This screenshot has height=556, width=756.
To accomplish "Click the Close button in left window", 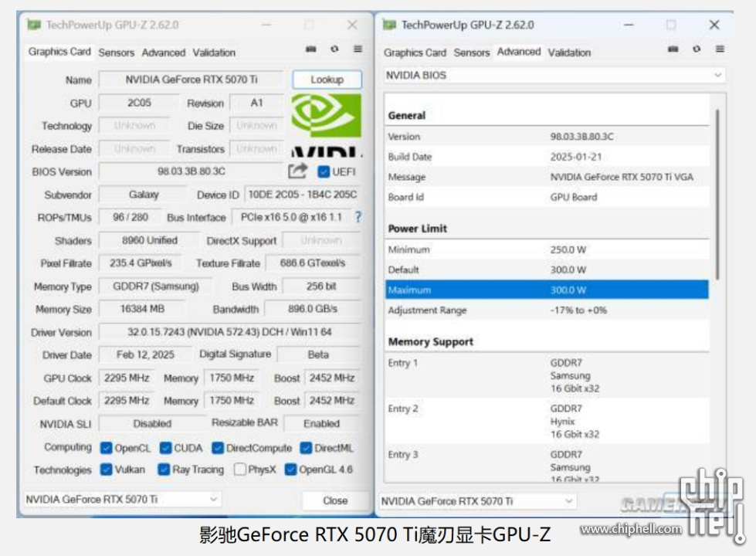I will [335, 500].
